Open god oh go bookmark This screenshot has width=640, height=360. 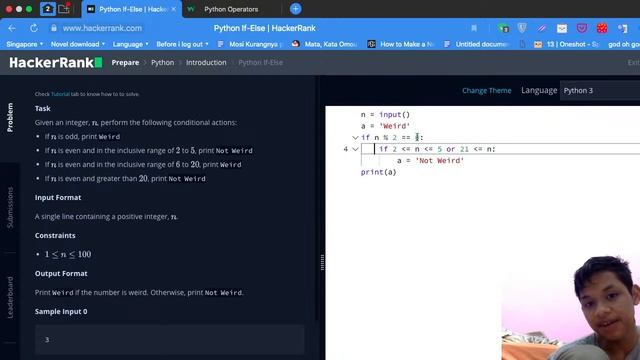click(624, 44)
